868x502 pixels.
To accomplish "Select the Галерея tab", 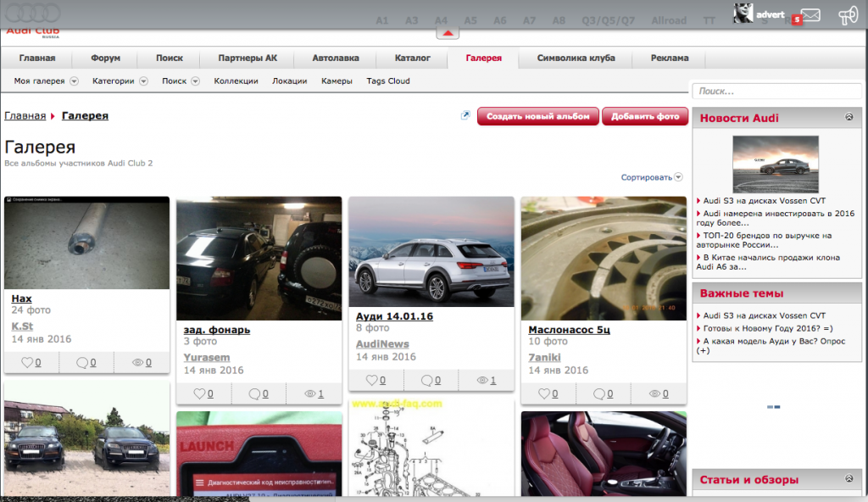I will tap(483, 58).
